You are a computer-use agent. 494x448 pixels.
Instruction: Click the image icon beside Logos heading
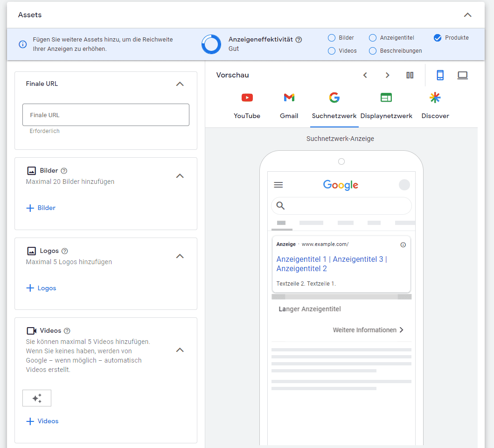pos(32,251)
